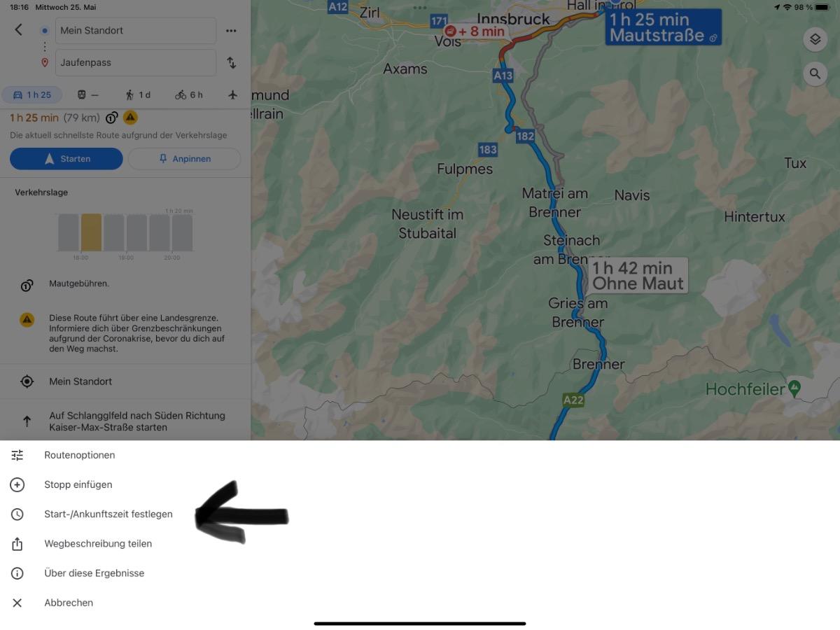This screenshot has width=840, height=630.
Task: Select the transit mode tab
Action: pos(87,94)
